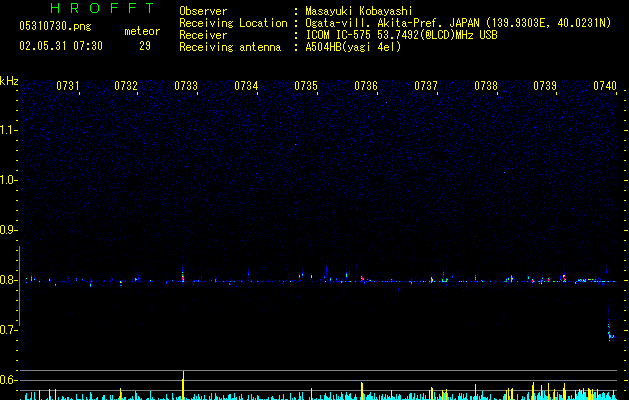Click the 0736 time marker
Viewport: 629px width, 400px height.
click(366, 86)
